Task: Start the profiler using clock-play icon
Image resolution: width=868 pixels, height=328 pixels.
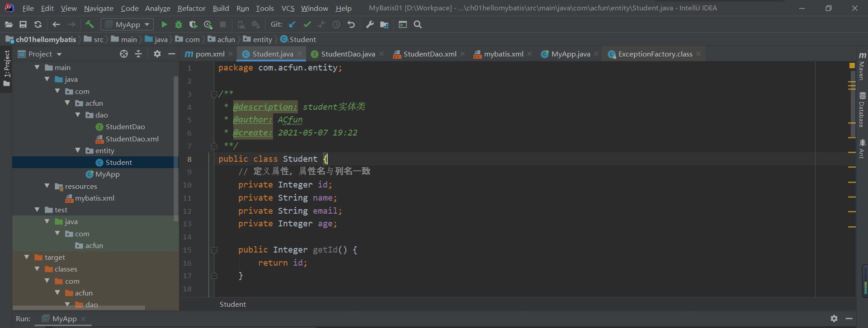Action: [x=208, y=24]
